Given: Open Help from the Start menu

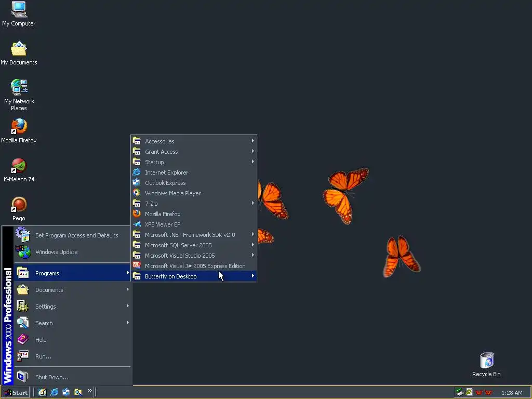Looking at the screenshot, I should (72, 340).
